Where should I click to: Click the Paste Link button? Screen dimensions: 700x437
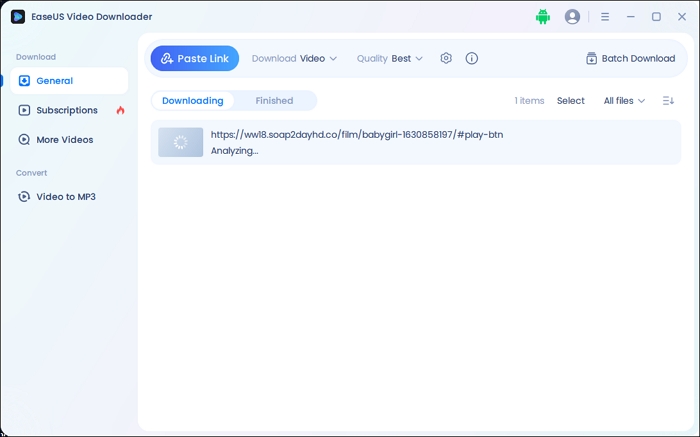pyautogui.click(x=195, y=58)
